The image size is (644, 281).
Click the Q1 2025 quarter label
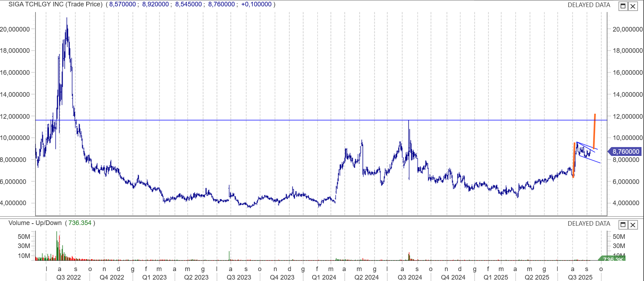496,277
